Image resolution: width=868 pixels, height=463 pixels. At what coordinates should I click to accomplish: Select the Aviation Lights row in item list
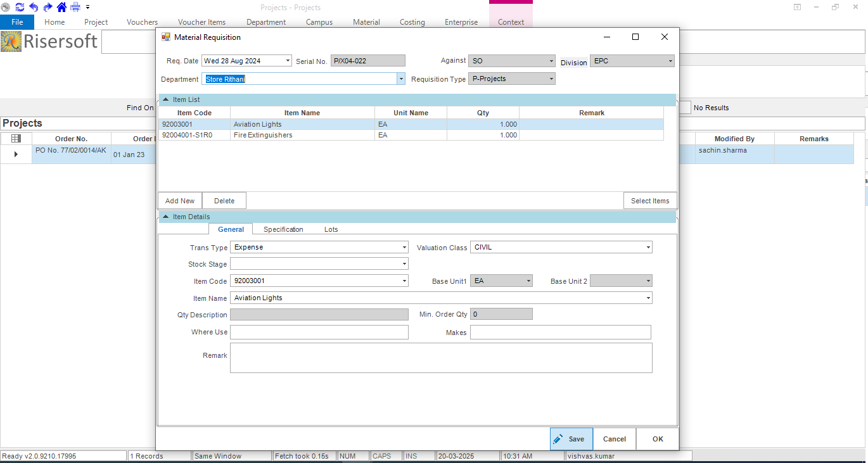click(x=411, y=124)
